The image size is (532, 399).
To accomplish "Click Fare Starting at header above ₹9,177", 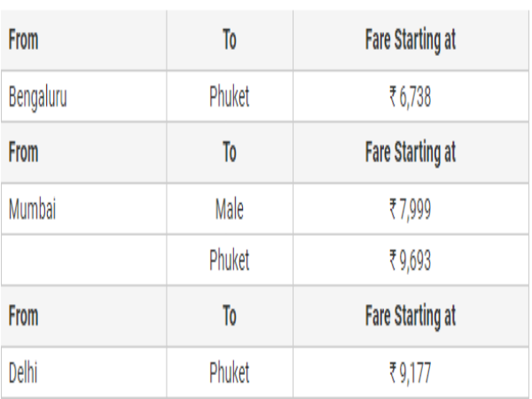I will pyautogui.click(x=411, y=317).
